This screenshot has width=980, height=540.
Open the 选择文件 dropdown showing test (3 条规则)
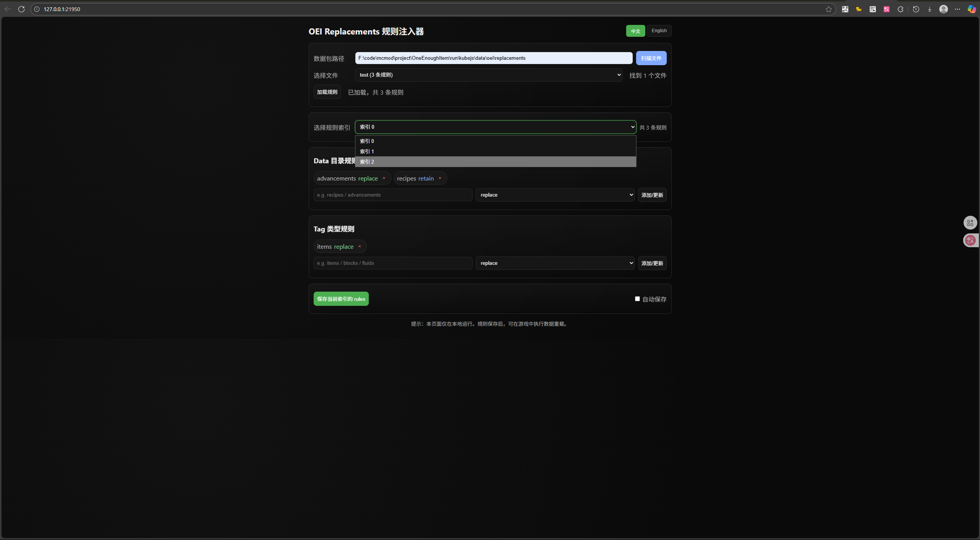(x=488, y=75)
